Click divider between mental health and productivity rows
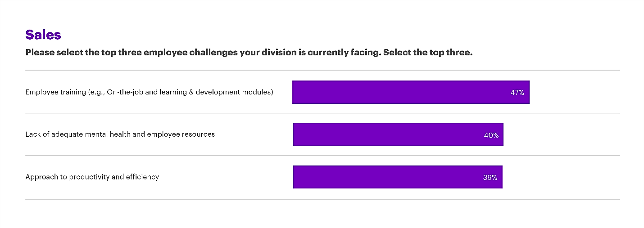 click(322, 156)
